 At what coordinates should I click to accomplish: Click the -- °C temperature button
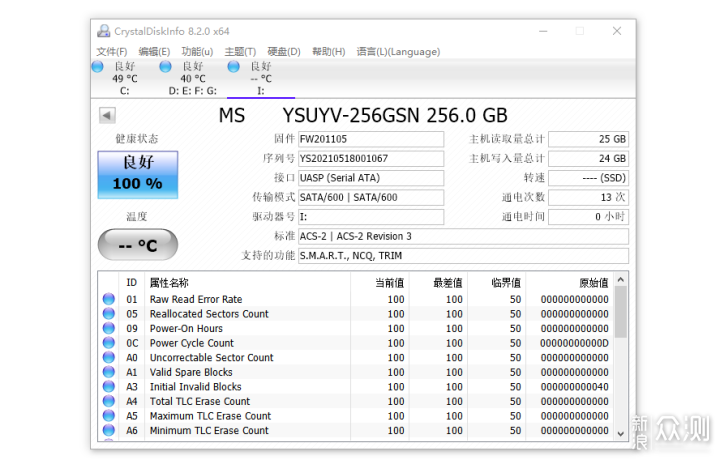pos(138,245)
